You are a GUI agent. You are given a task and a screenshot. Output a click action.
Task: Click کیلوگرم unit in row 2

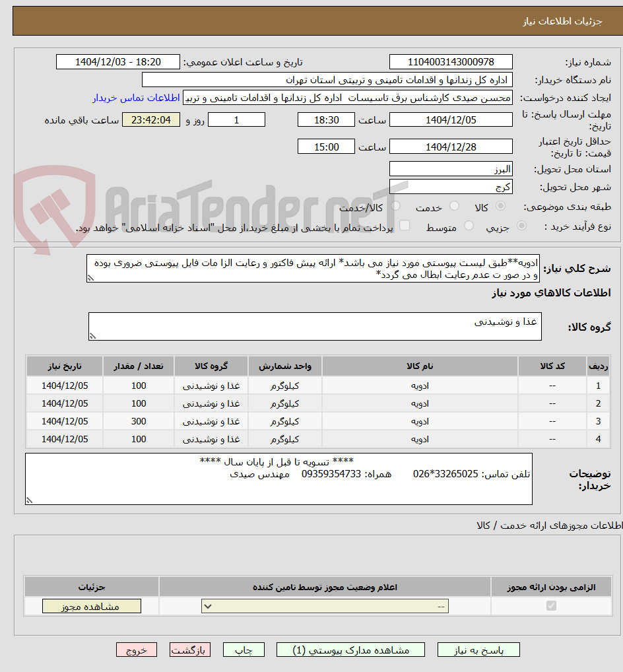pos(285,404)
